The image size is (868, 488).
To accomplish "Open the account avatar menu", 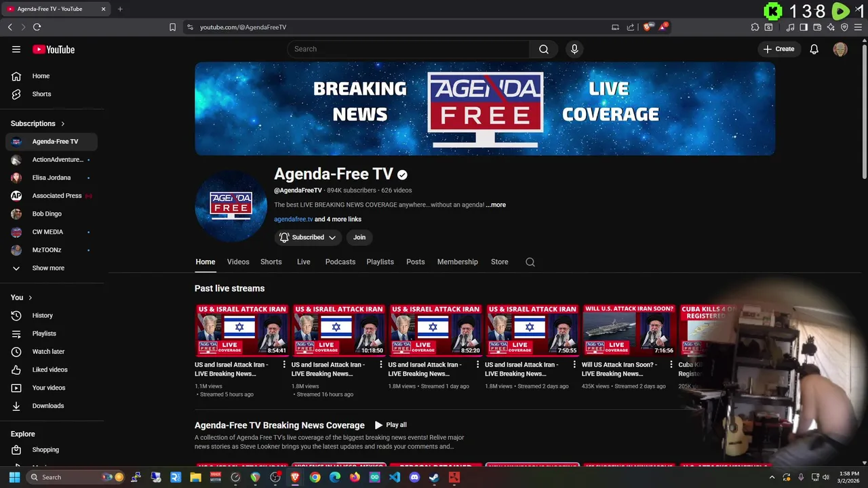I will [x=840, y=49].
